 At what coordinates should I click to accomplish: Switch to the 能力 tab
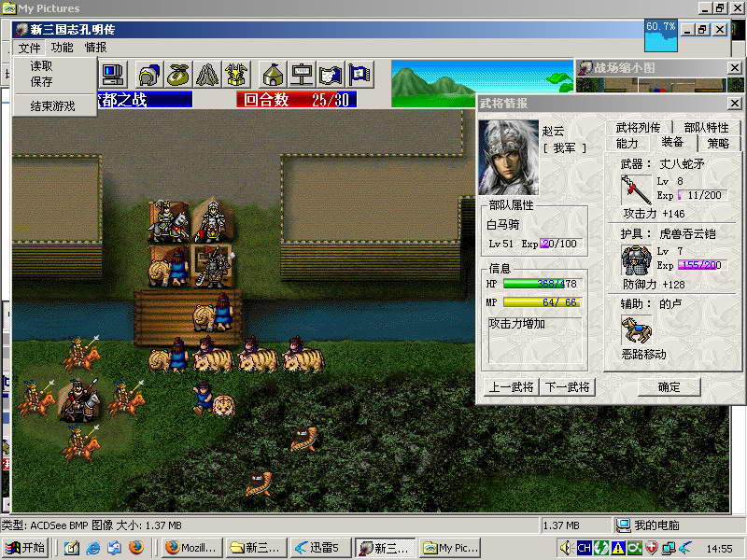click(x=627, y=144)
